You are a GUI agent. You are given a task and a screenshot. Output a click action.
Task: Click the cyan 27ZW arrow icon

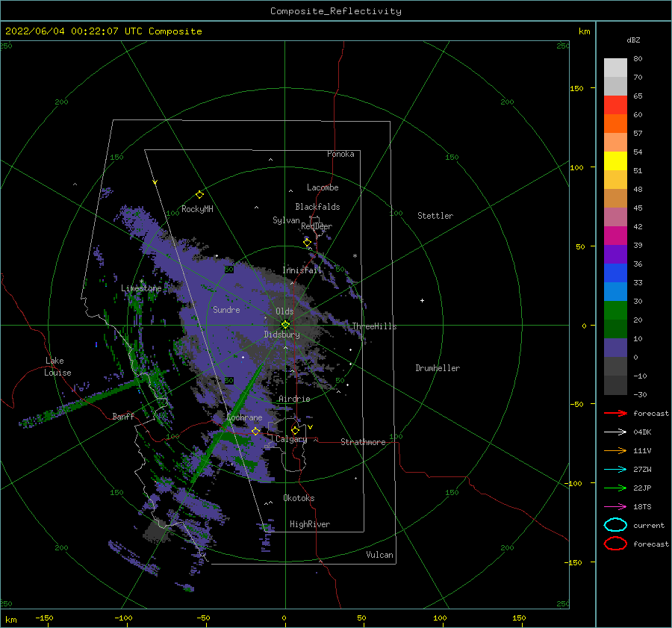pyautogui.click(x=615, y=470)
